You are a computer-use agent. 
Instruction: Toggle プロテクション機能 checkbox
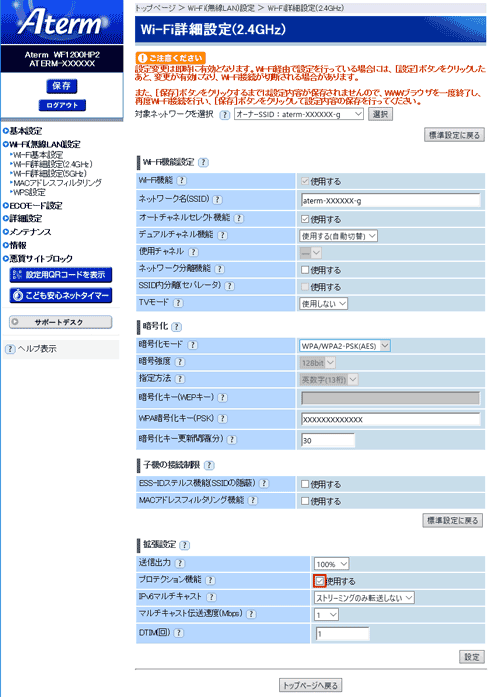320,581
